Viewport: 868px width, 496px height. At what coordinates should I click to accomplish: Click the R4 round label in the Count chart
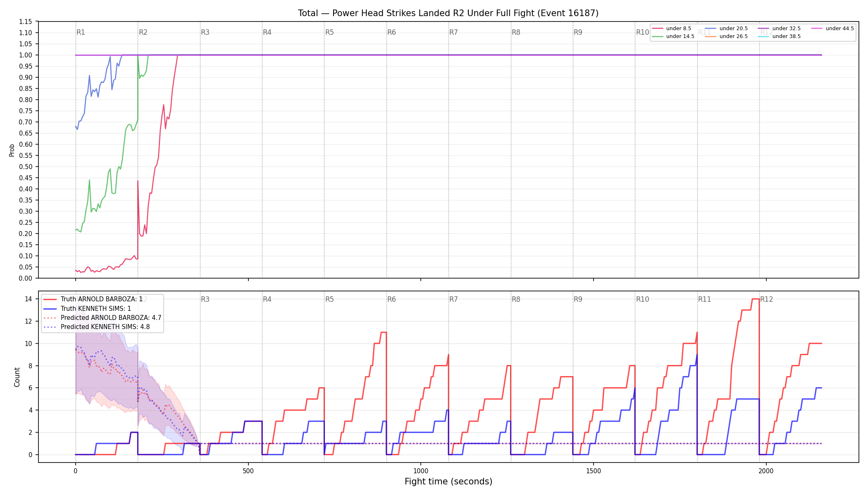(x=267, y=299)
